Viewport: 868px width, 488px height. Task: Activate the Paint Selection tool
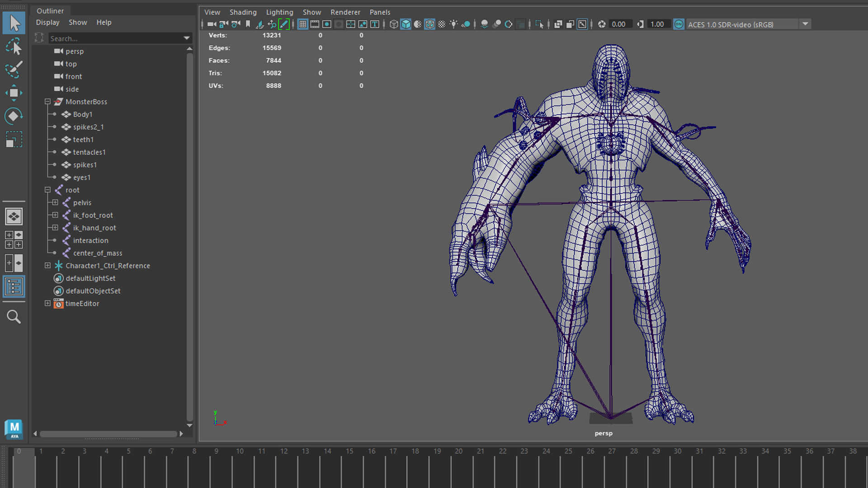point(14,70)
